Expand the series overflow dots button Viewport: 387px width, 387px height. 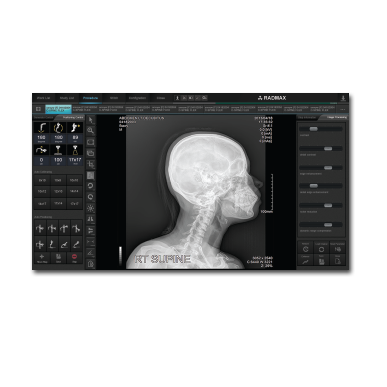tap(343, 109)
